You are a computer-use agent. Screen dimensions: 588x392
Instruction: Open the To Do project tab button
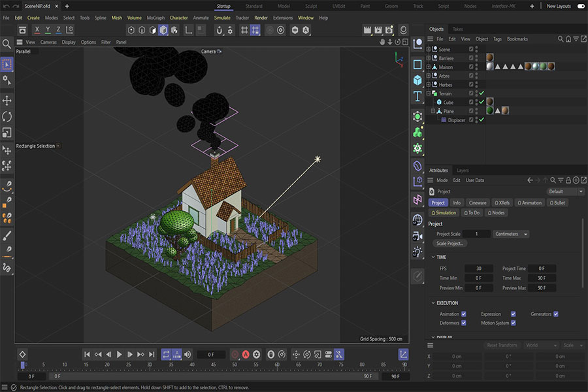pyautogui.click(x=472, y=213)
